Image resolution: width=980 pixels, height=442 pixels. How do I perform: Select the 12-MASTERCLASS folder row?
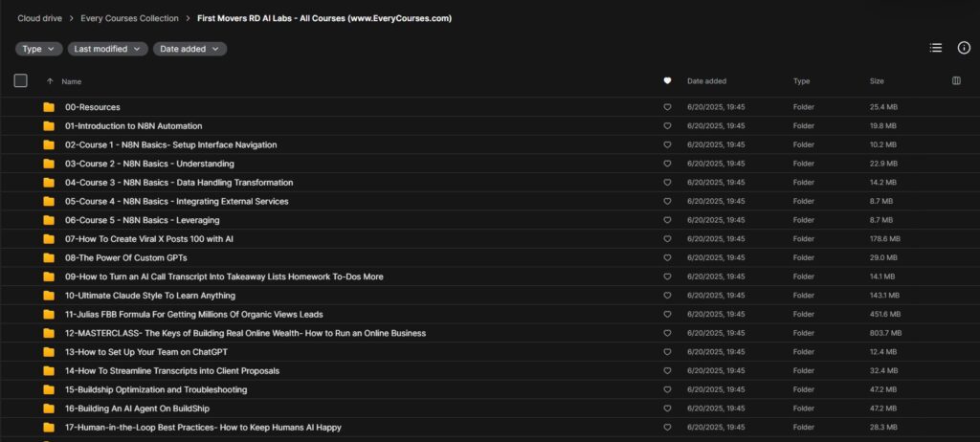coord(490,333)
